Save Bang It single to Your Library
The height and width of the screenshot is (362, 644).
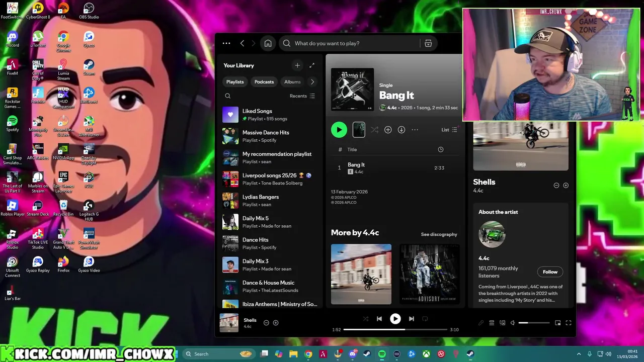point(388,130)
